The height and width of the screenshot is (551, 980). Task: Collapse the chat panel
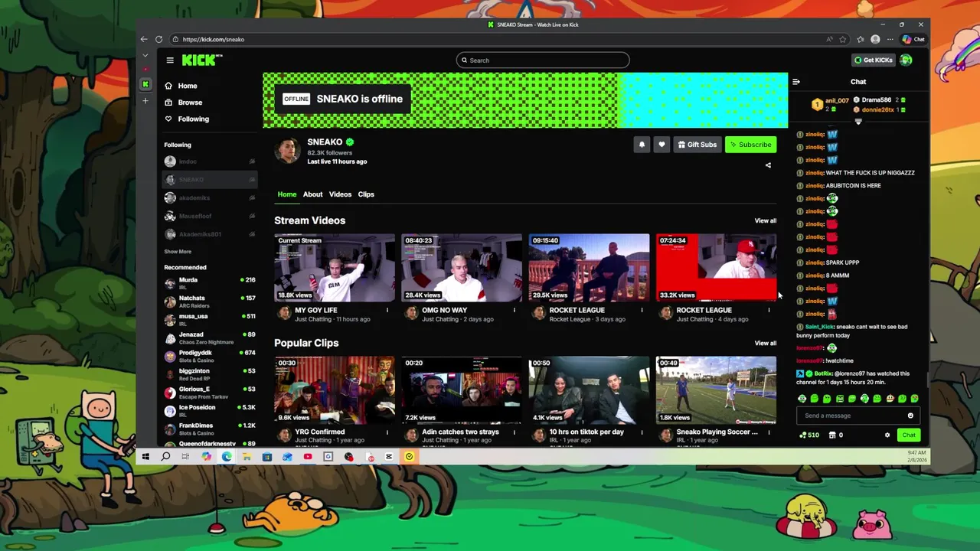point(796,82)
